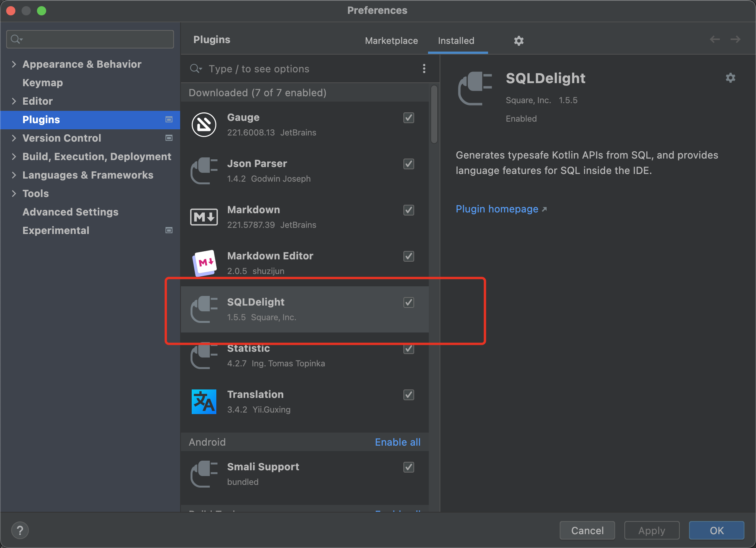Expand Languages & Frameworks section
The image size is (756, 548).
click(14, 175)
